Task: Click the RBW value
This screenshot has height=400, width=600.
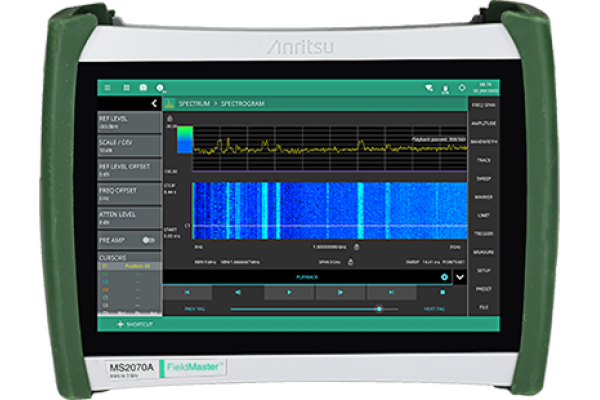Action: tap(205, 262)
